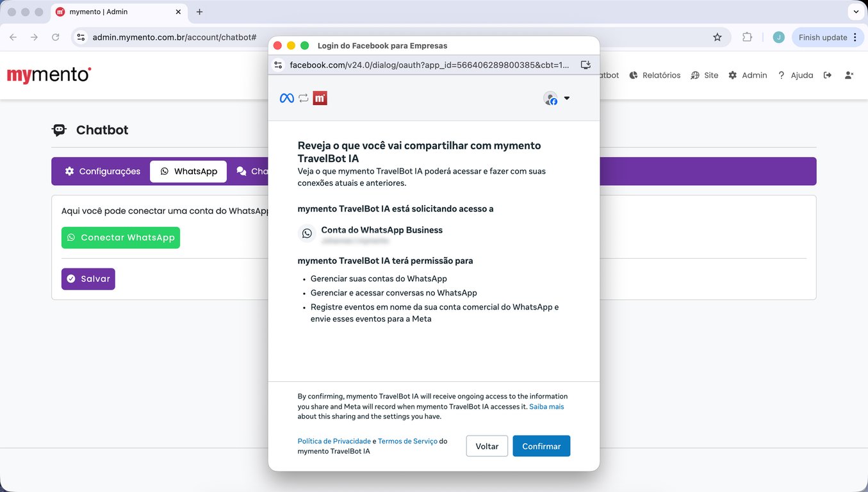Click the user remove icon in mymento navigation

[849, 75]
